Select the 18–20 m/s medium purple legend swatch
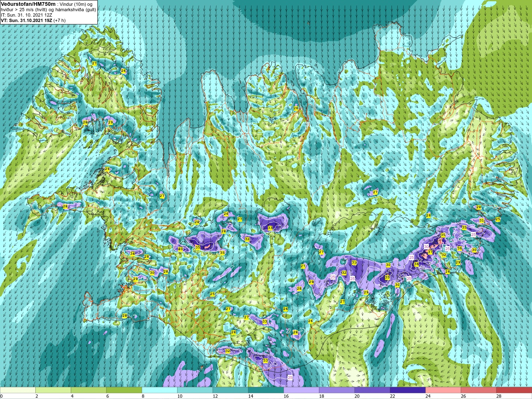The height and width of the screenshot is (399, 532). coord(337,390)
